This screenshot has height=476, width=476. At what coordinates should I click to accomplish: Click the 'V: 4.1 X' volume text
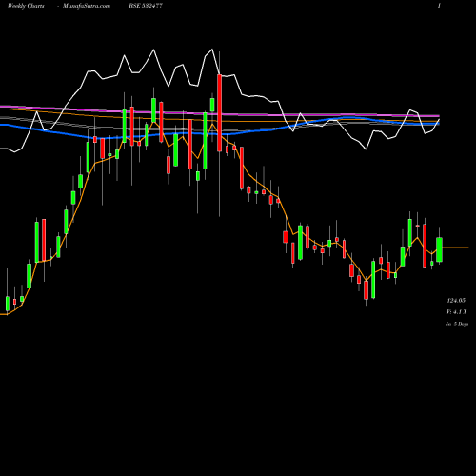coord(457,312)
